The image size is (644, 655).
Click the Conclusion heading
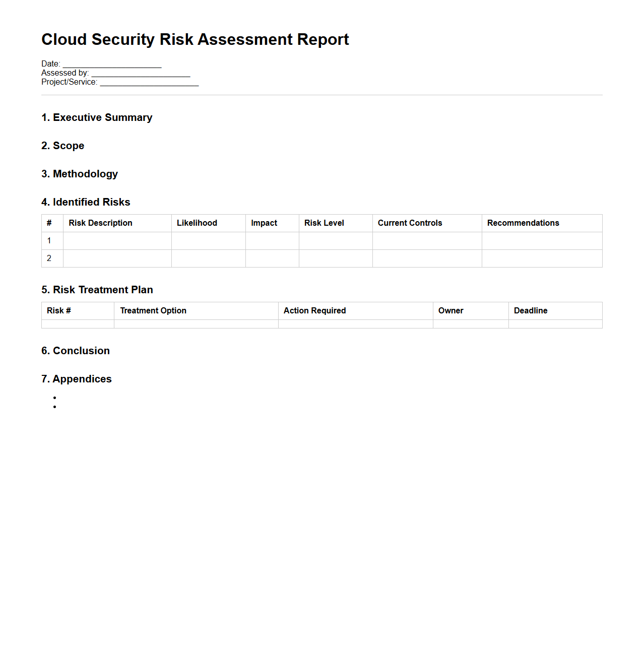[x=76, y=351]
